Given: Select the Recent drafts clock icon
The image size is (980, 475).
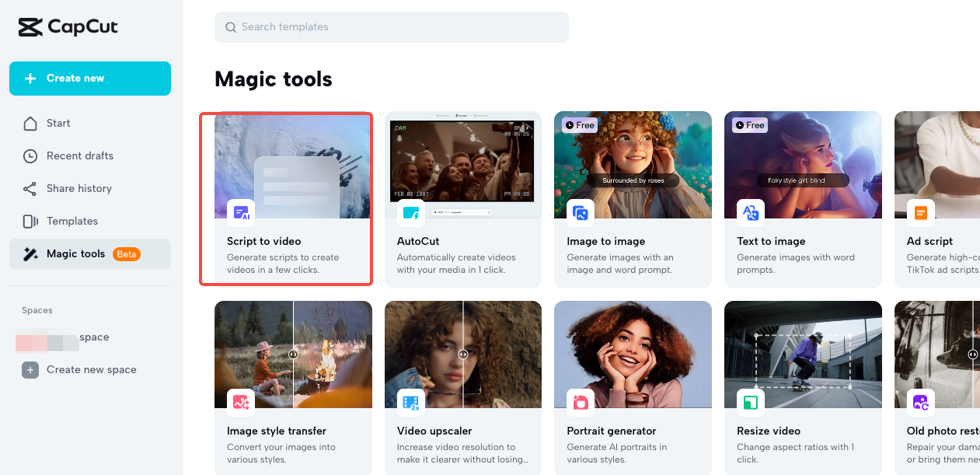Looking at the screenshot, I should tap(30, 155).
